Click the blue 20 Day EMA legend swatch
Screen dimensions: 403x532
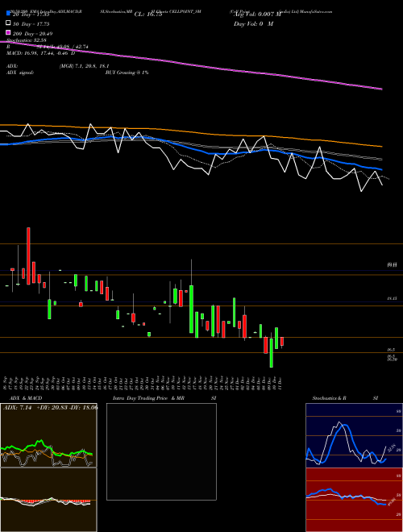tap(8, 14)
